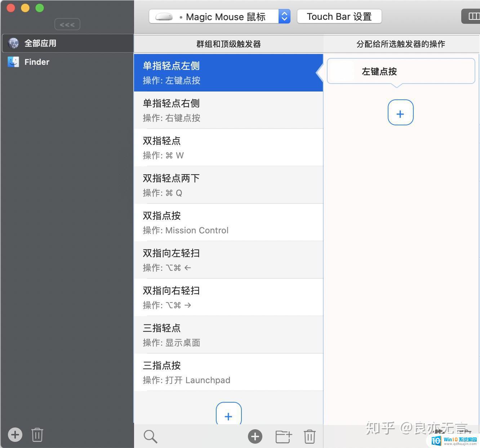Image resolution: width=480 pixels, height=448 pixels.
Task: Close the window with the red button
Action: [11, 8]
